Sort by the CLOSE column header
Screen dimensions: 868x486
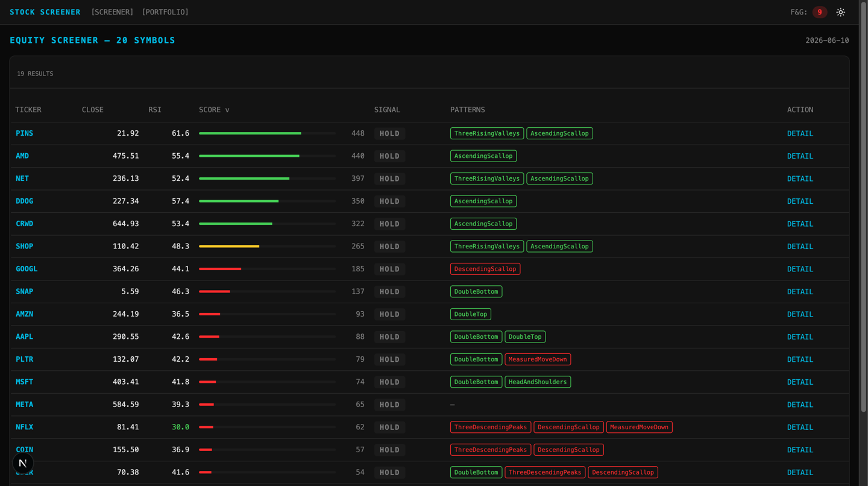point(93,110)
